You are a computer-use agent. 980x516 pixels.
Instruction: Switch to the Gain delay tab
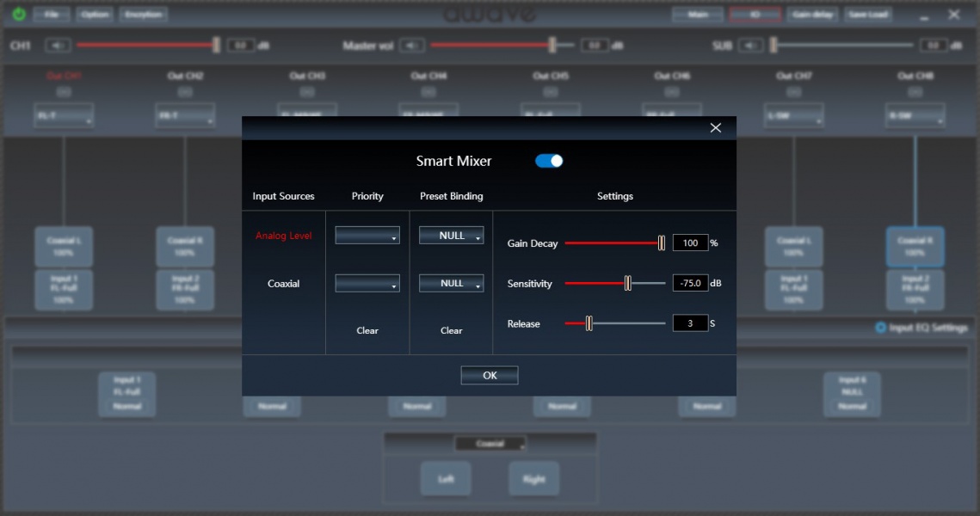coord(812,15)
